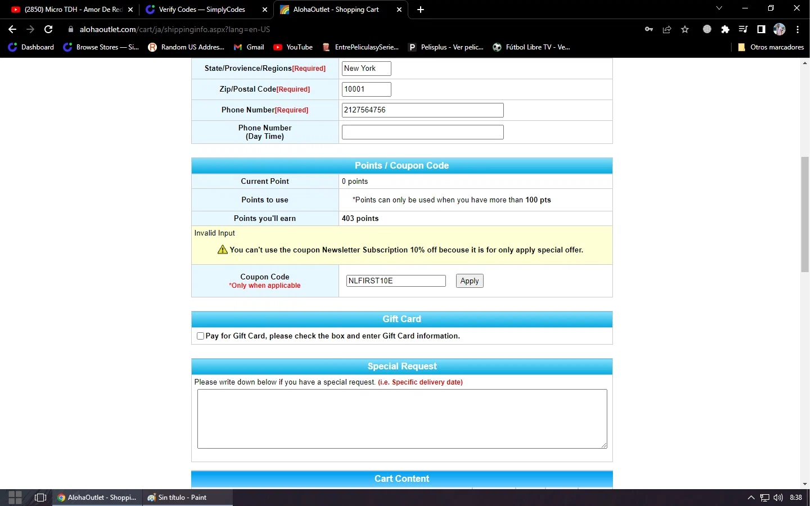
Task: Edit the required Phone Number field
Action: 423,110
